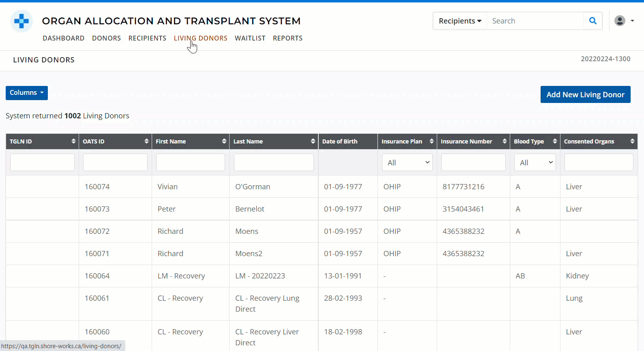644x351 pixels.
Task: Navigate to the Dashboard menu item
Action: pos(64,38)
